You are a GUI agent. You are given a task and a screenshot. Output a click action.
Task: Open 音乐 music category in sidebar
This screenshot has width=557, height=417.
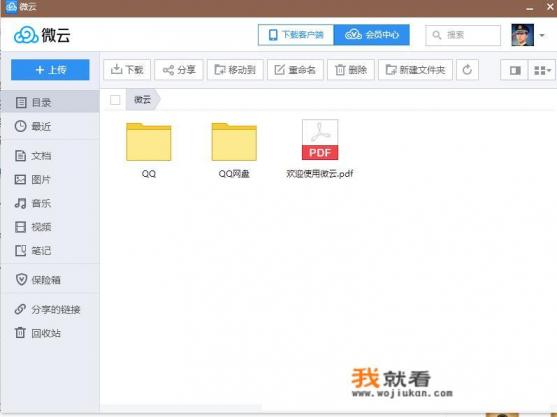[50, 203]
